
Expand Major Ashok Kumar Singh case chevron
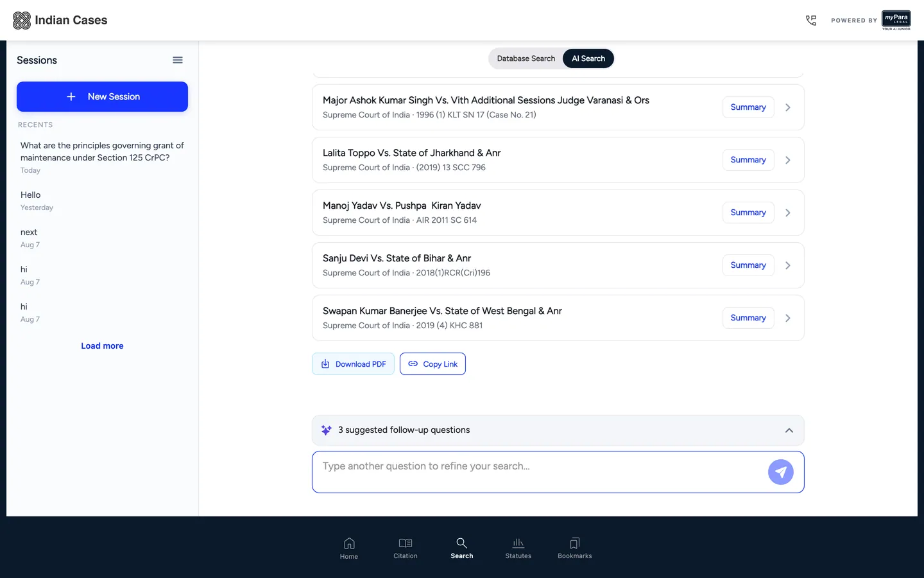[788, 107]
